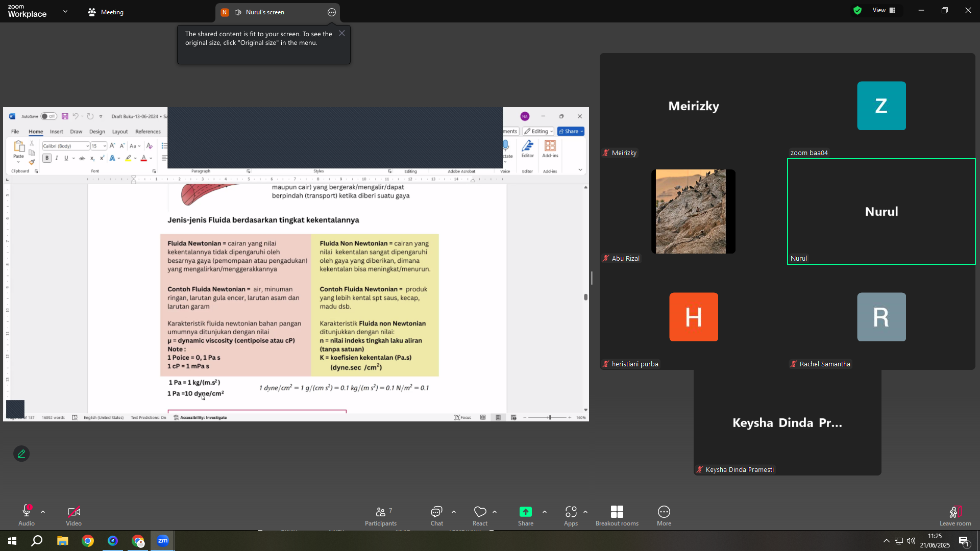The width and height of the screenshot is (980, 551).
Task: Toggle the AutoSave switch in Word
Action: (x=48, y=116)
